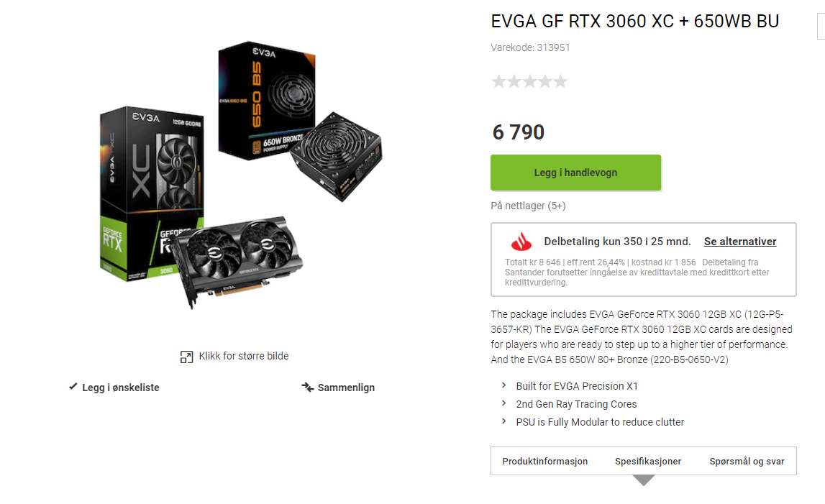
Task: Open the Produktinformasjon tab
Action: (x=545, y=462)
